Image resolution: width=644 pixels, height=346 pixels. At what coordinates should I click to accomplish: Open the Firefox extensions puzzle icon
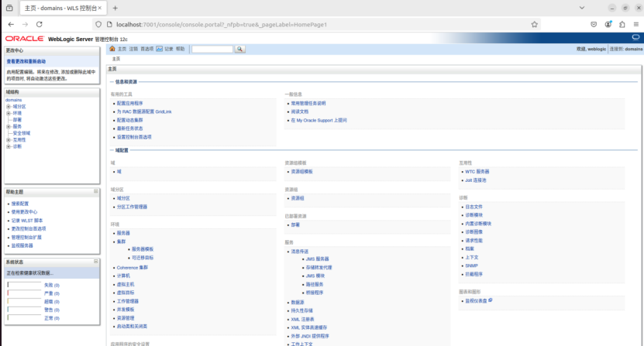(622, 24)
